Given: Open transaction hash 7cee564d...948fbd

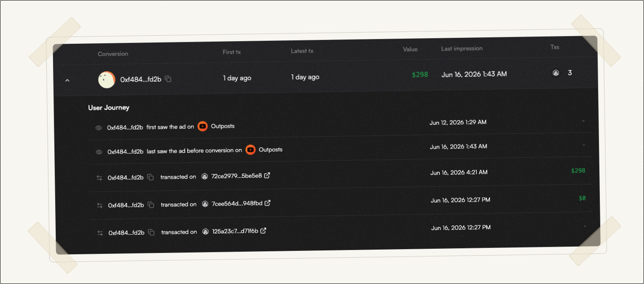Looking at the screenshot, I should tap(237, 203).
